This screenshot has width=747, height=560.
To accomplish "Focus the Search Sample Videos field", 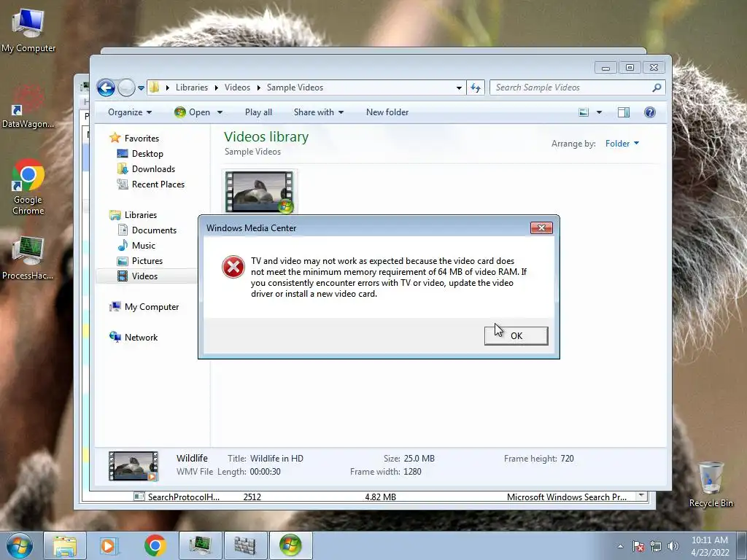I will pos(577,87).
